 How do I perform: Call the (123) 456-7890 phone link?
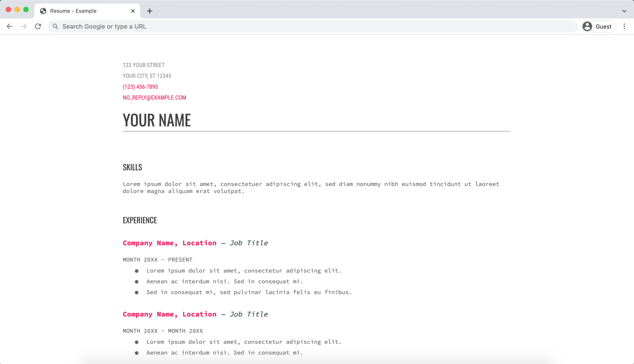pos(140,87)
